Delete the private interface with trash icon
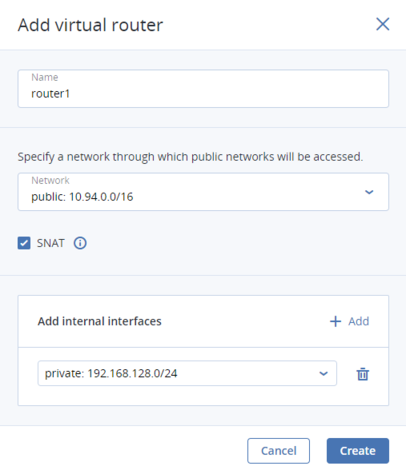Viewport: 406px width, 474px height. pos(363,374)
